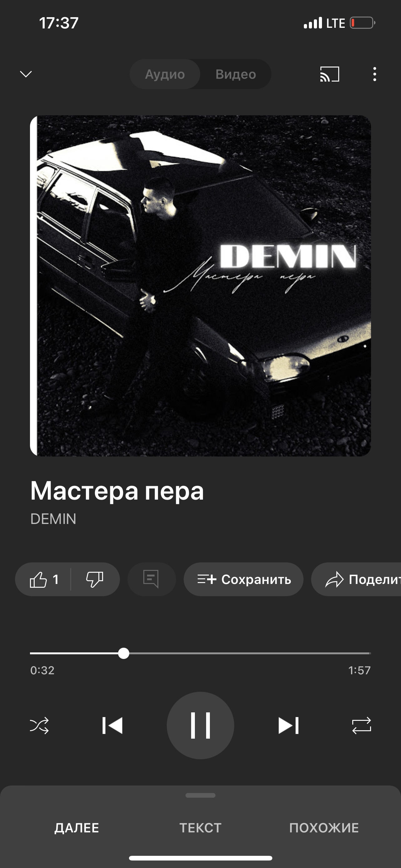Click the playback progress slider knob
The image size is (401, 868).
point(124,653)
